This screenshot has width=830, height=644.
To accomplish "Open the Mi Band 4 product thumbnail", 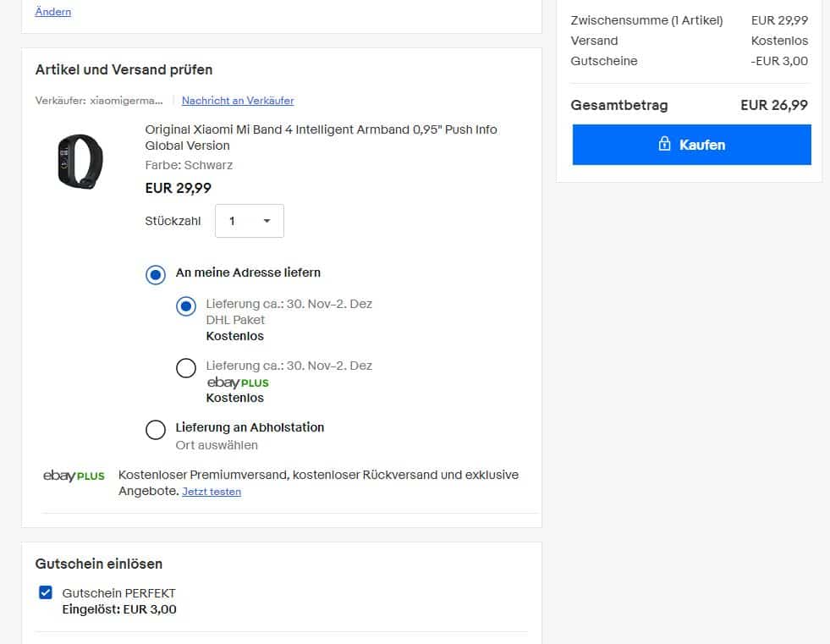I will click(80, 162).
